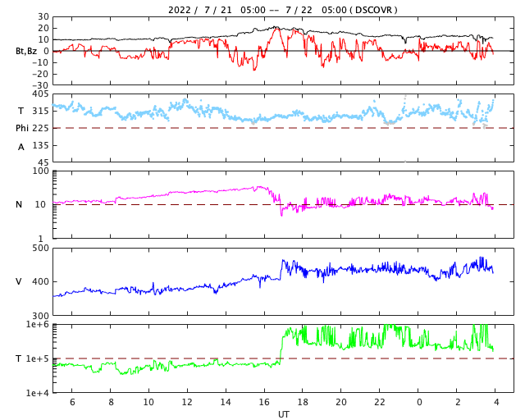Click the "6" hour tick on the UT axis
The height and width of the screenshot is (420, 525).
click(72, 402)
